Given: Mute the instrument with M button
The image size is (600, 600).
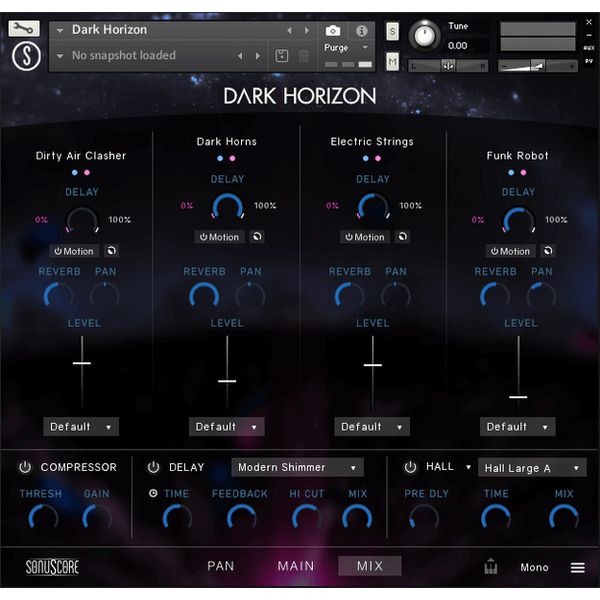Looking at the screenshot, I should point(392,61).
